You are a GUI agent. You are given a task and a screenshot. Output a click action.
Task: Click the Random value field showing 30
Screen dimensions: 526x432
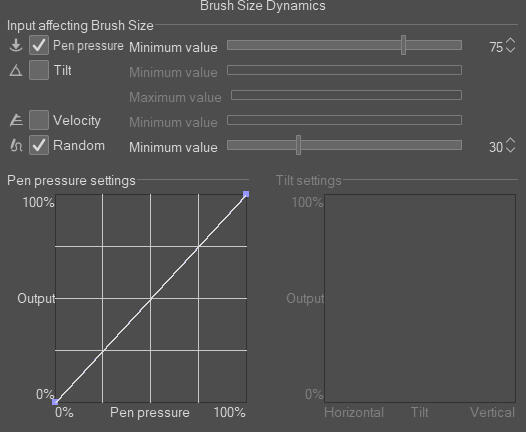[x=496, y=147]
